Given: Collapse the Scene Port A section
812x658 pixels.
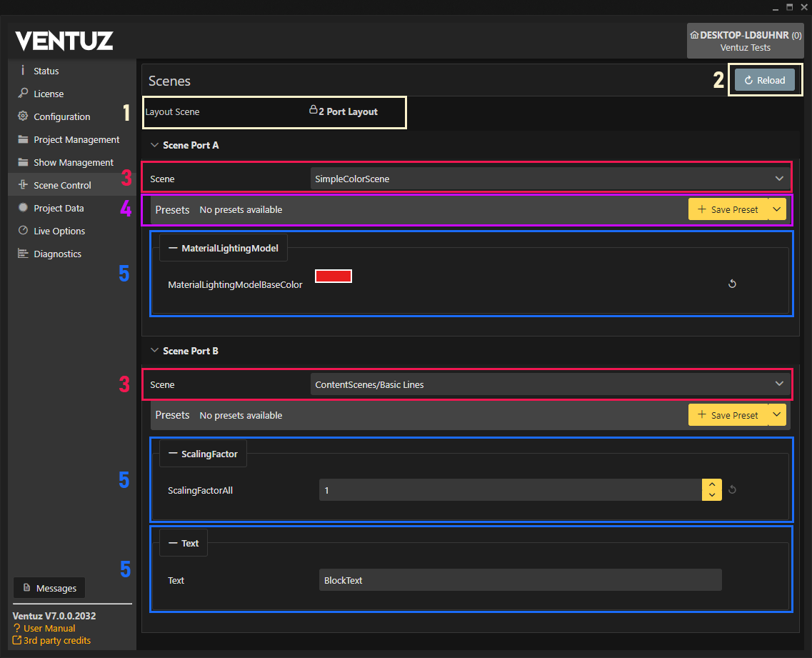Looking at the screenshot, I should click(155, 145).
